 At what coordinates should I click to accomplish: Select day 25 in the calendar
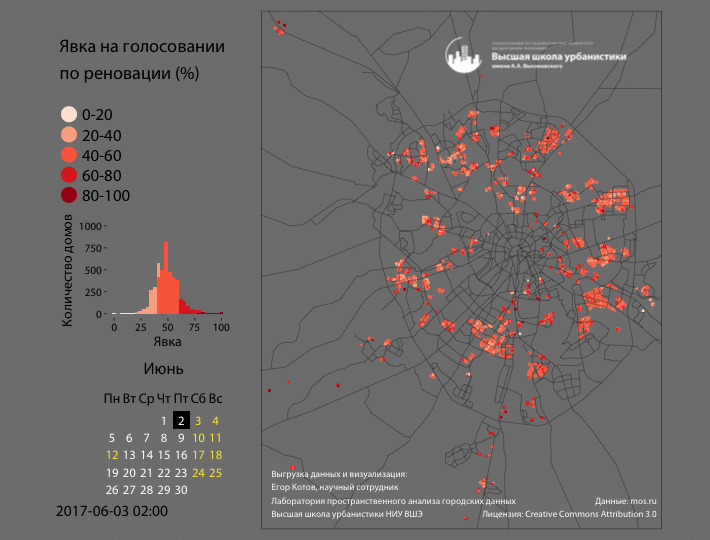click(216, 473)
